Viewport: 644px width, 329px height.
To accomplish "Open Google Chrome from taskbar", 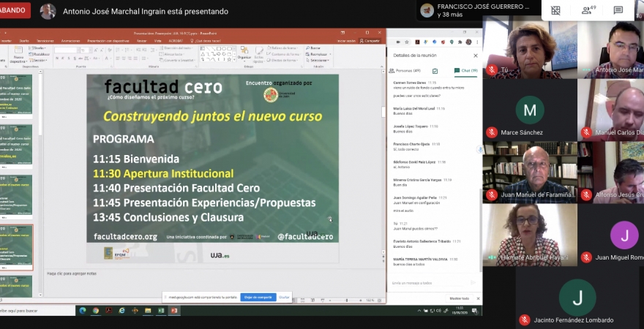I will [96, 311].
